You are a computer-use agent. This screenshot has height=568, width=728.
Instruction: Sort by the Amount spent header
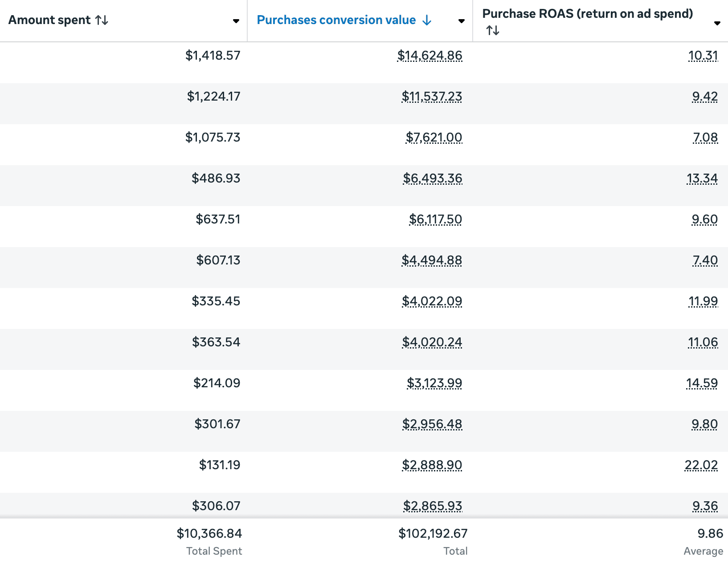click(49, 20)
